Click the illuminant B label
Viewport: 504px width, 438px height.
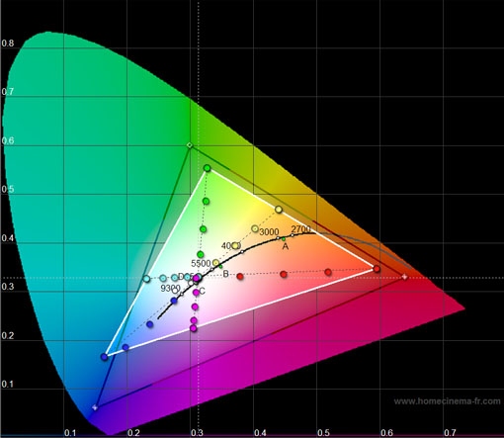(x=225, y=274)
